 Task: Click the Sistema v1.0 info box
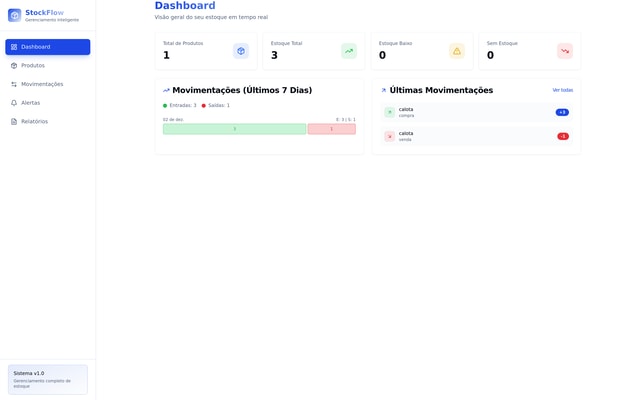pyautogui.click(x=48, y=380)
